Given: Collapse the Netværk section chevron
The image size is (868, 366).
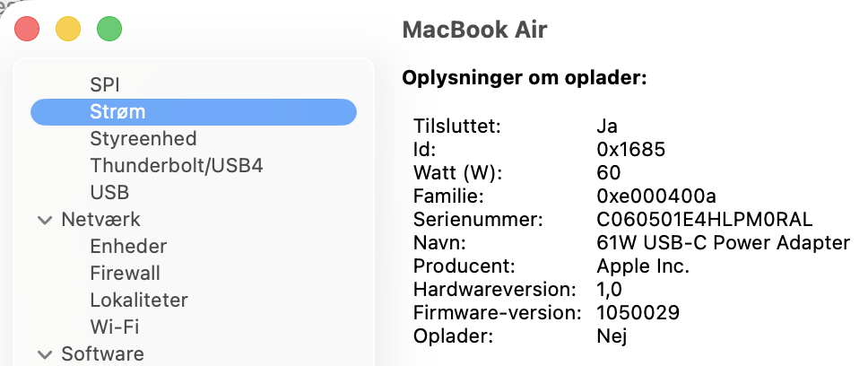Looking at the screenshot, I should point(43,220).
